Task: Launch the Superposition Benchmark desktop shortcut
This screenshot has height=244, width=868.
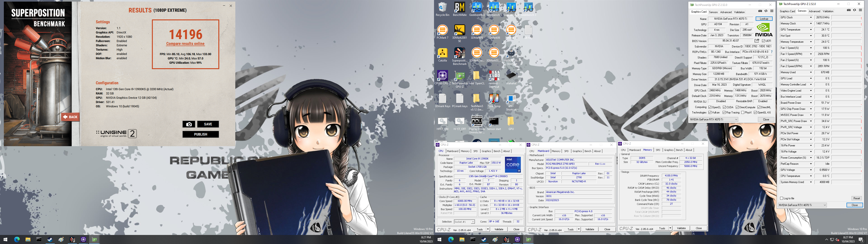Action: (x=460, y=56)
